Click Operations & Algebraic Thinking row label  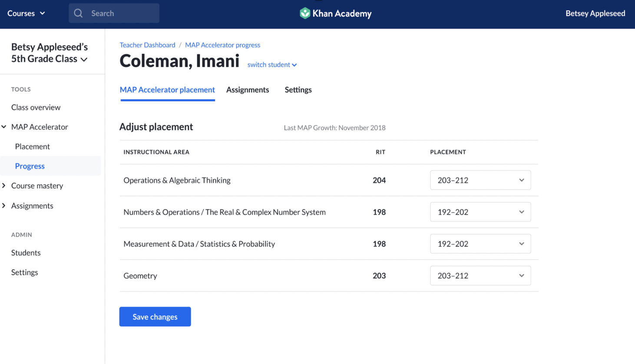pos(177,180)
